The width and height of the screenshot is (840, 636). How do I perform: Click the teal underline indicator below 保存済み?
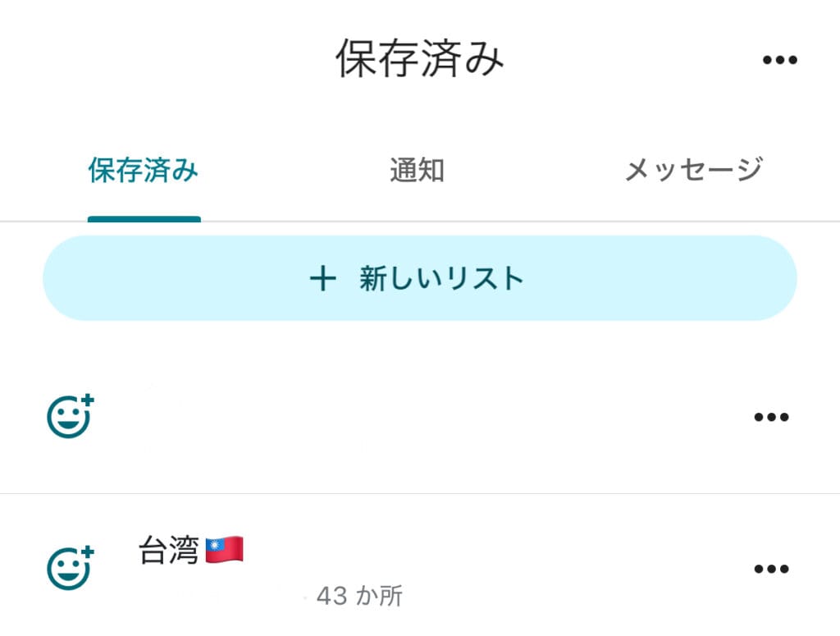click(144, 217)
